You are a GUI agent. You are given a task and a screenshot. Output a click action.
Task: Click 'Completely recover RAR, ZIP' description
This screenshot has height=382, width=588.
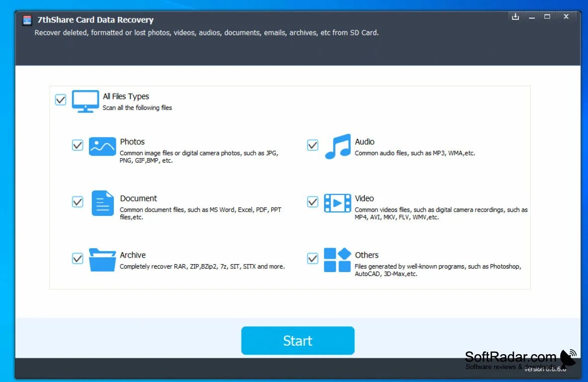click(202, 267)
